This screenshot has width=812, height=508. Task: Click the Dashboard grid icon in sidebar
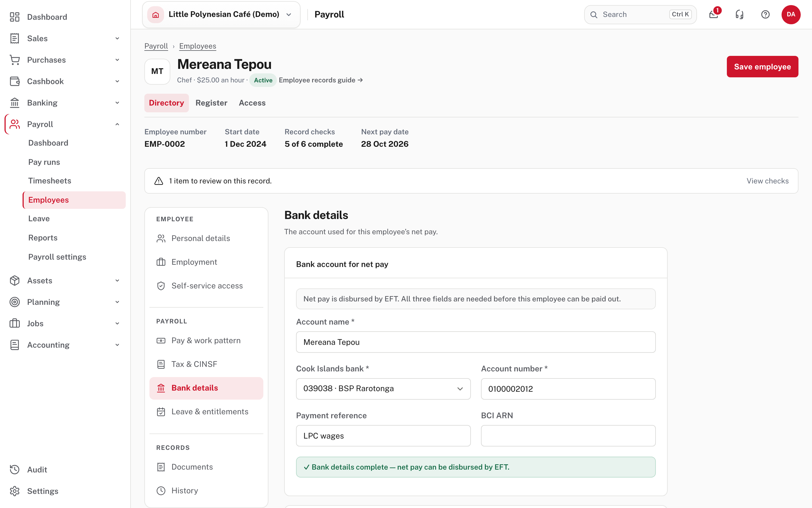[x=14, y=17]
